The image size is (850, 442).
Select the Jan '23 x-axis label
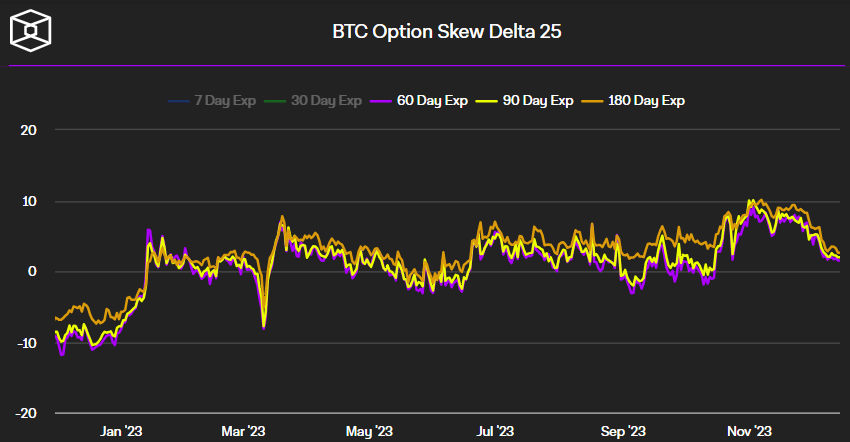pyautogui.click(x=122, y=431)
